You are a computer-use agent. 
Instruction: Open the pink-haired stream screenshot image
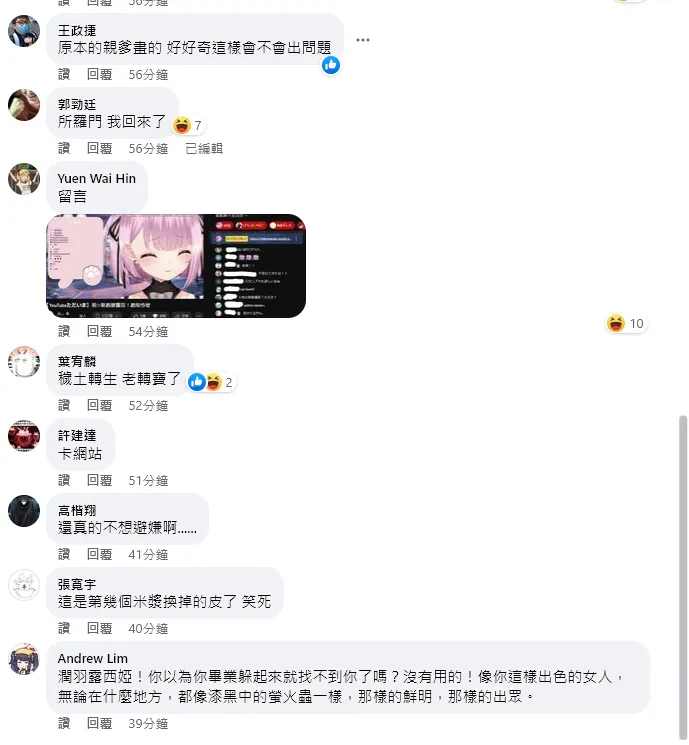point(176,266)
